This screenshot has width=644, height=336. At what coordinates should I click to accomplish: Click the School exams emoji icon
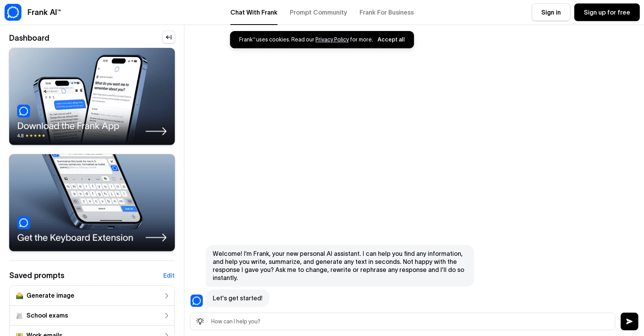coord(19,315)
